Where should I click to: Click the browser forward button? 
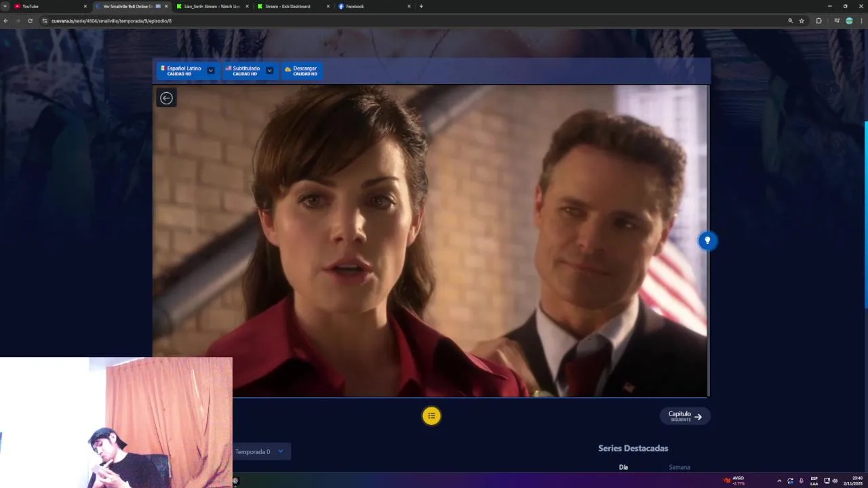pyautogui.click(x=18, y=21)
